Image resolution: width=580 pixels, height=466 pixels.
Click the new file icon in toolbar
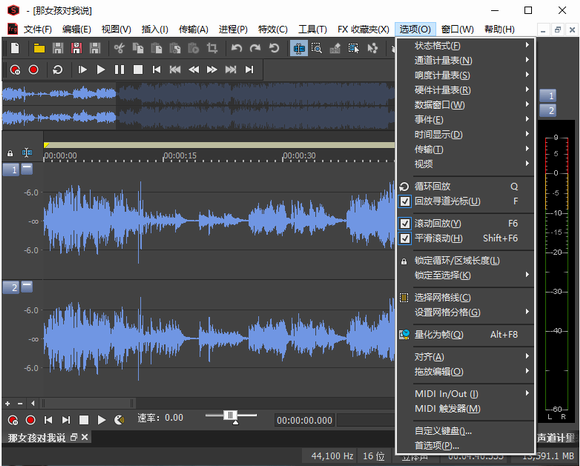[15, 48]
